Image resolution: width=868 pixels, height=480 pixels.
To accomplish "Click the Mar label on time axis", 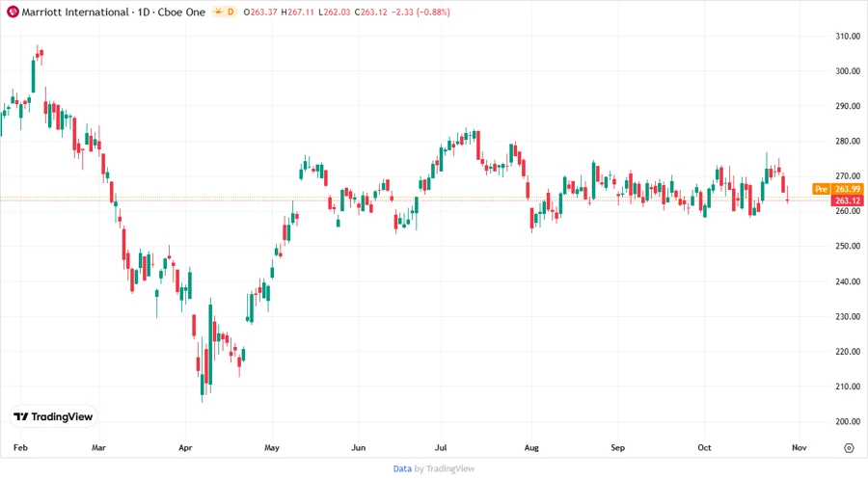I will click(x=98, y=447).
